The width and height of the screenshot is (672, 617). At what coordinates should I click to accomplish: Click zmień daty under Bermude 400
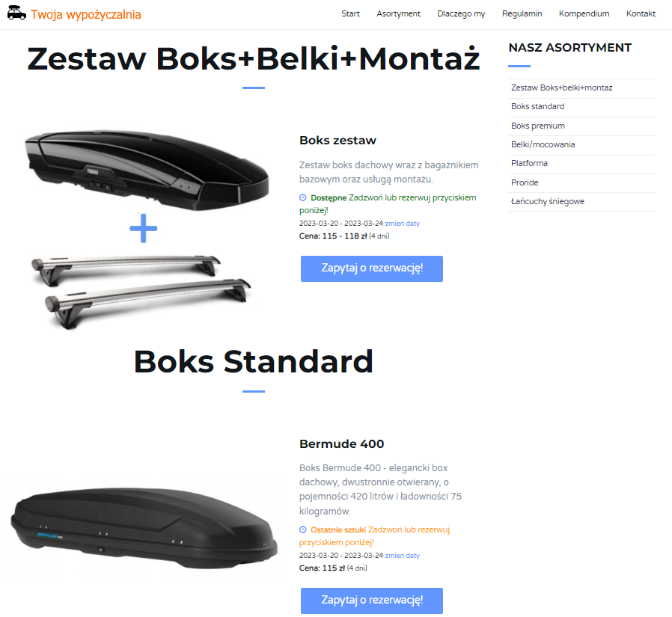coord(403,556)
